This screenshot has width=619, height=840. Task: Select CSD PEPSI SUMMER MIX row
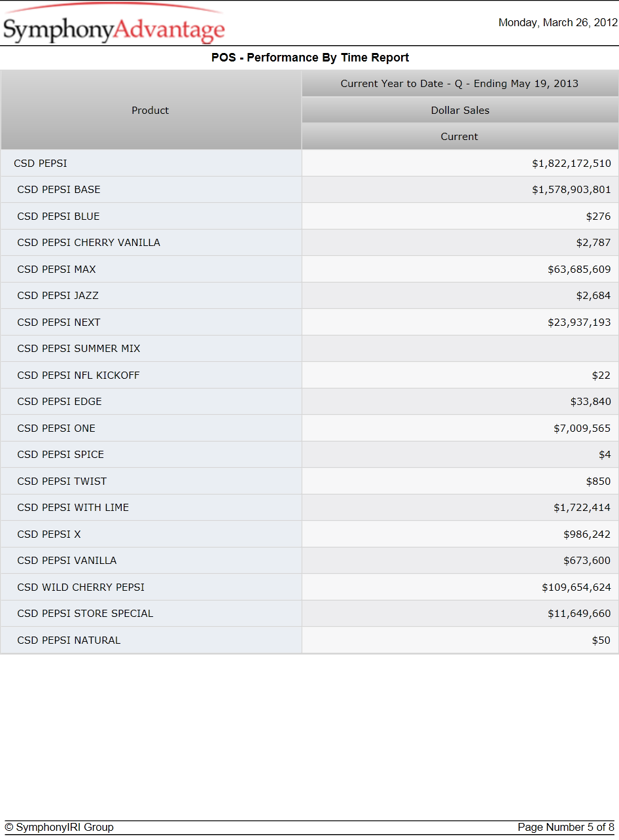click(x=309, y=349)
